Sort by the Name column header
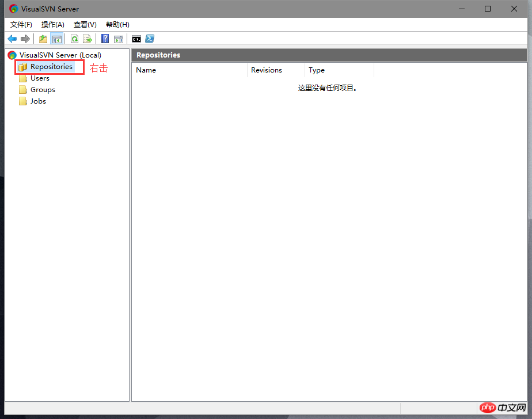Image resolution: width=532 pixels, height=419 pixels. tap(189, 70)
